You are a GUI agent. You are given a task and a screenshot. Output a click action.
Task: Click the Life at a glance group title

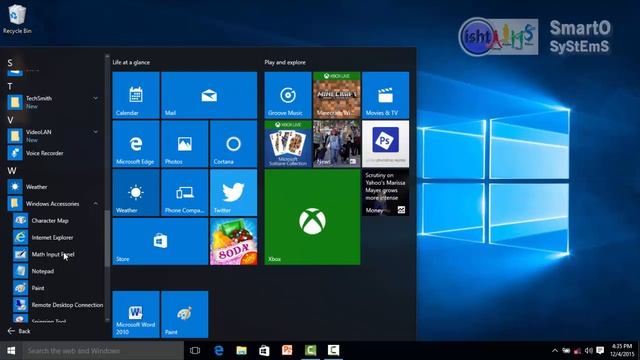(x=131, y=62)
